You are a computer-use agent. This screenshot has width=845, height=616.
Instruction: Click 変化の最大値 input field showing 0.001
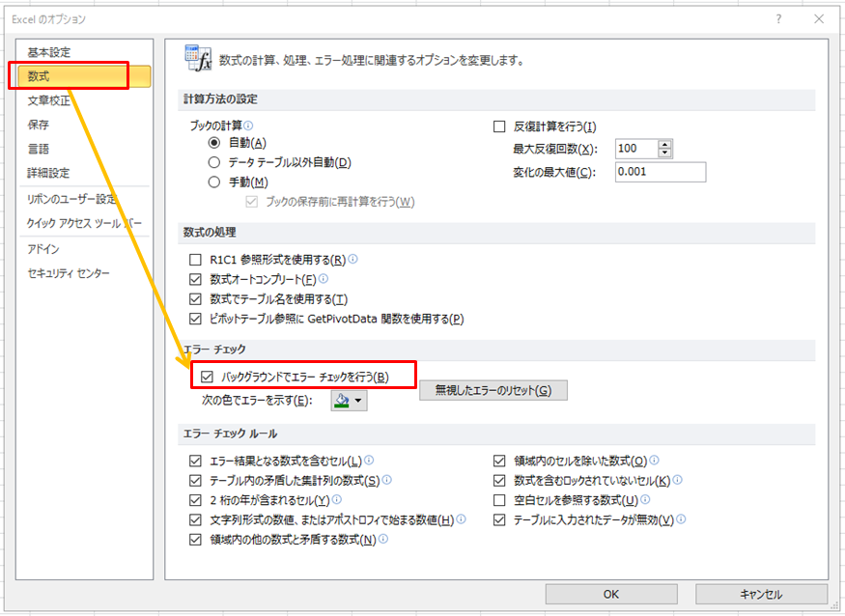click(661, 172)
